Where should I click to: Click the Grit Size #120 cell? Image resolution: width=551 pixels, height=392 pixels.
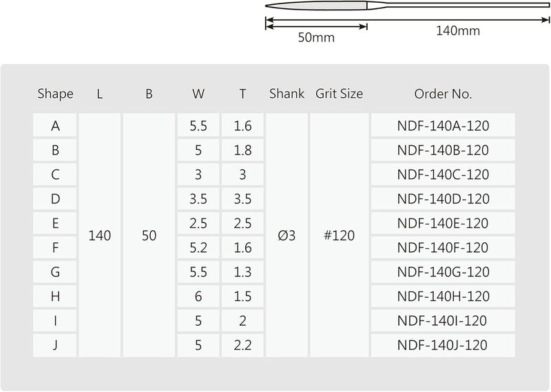(339, 235)
